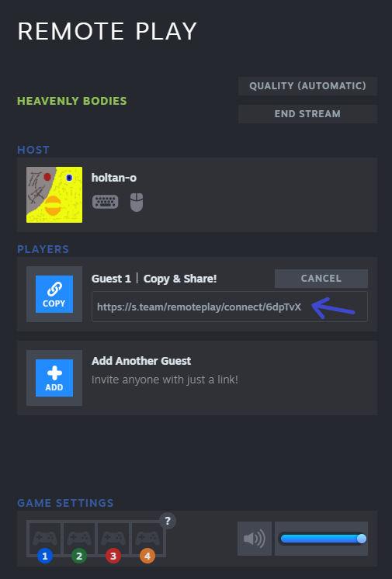Open holtan-o host avatar

click(x=54, y=195)
